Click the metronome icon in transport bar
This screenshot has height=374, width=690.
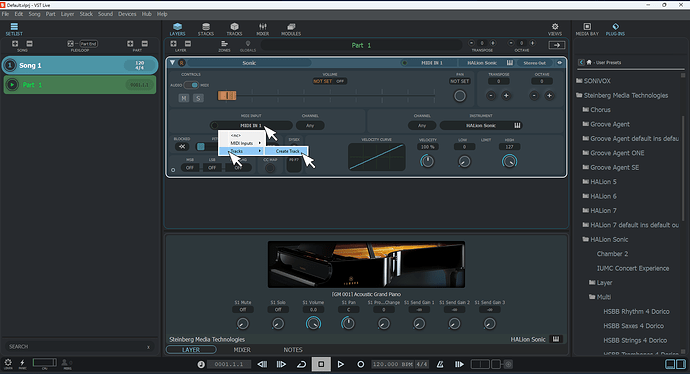pyautogui.click(x=440, y=364)
